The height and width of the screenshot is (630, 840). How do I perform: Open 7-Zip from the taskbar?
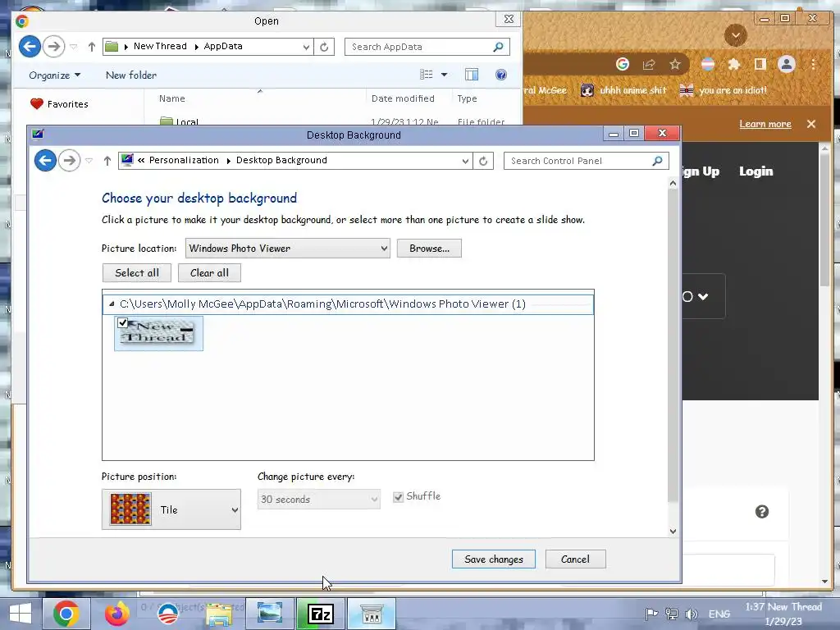[x=321, y=614]
